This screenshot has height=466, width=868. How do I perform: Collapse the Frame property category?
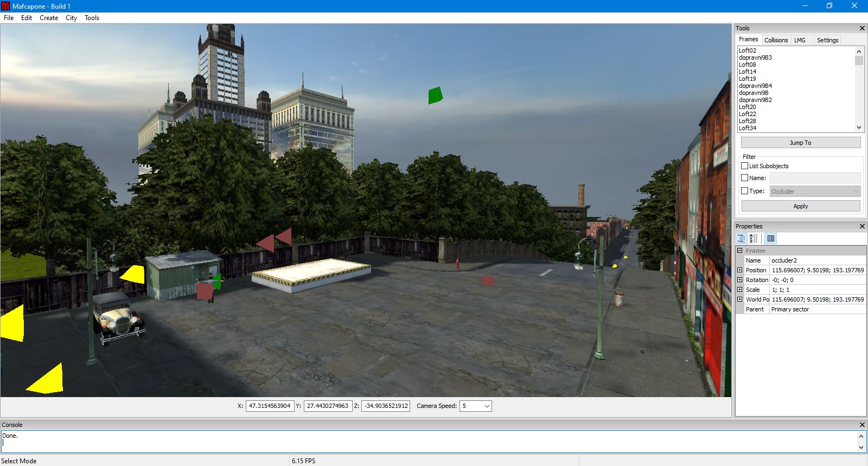click(739, 251)
